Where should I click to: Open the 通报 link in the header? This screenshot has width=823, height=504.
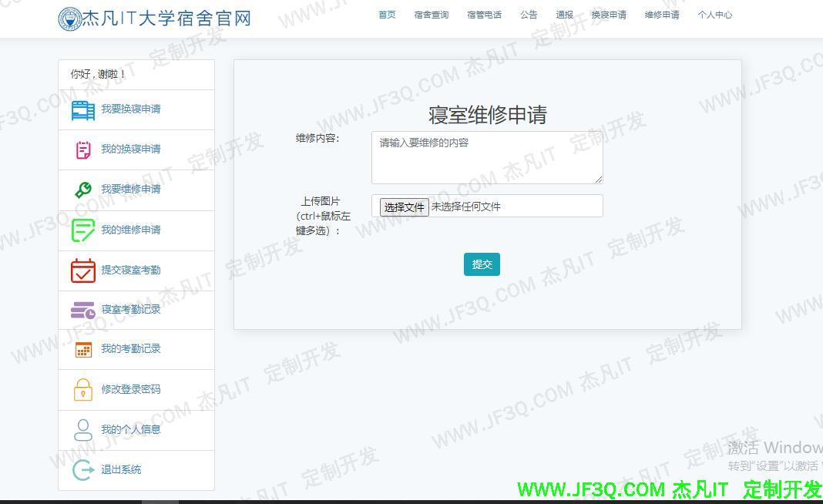[564, 15]
